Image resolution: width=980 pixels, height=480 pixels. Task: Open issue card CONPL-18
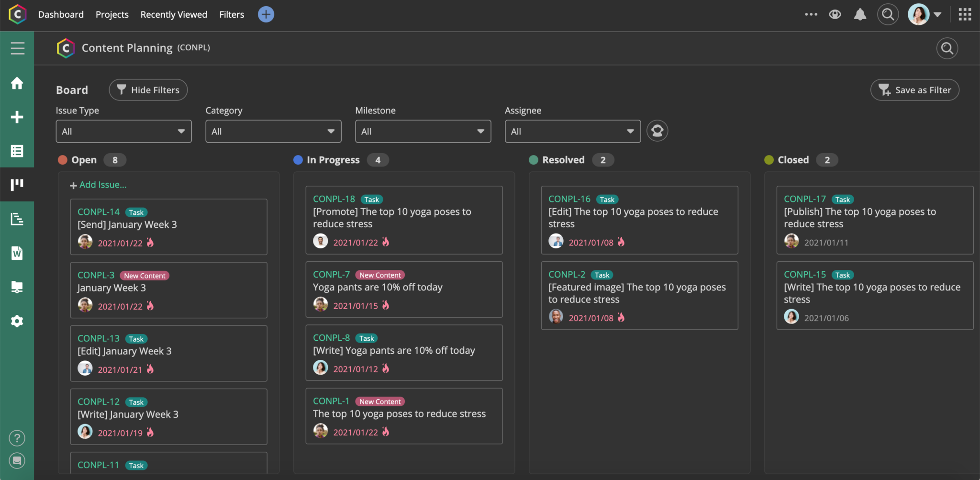pos(403,220)
